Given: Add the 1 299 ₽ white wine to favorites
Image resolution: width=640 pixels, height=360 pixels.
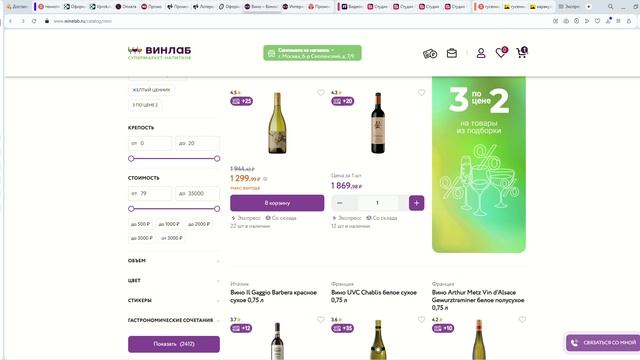Looking at the screenshot, I should coord(320,93).
